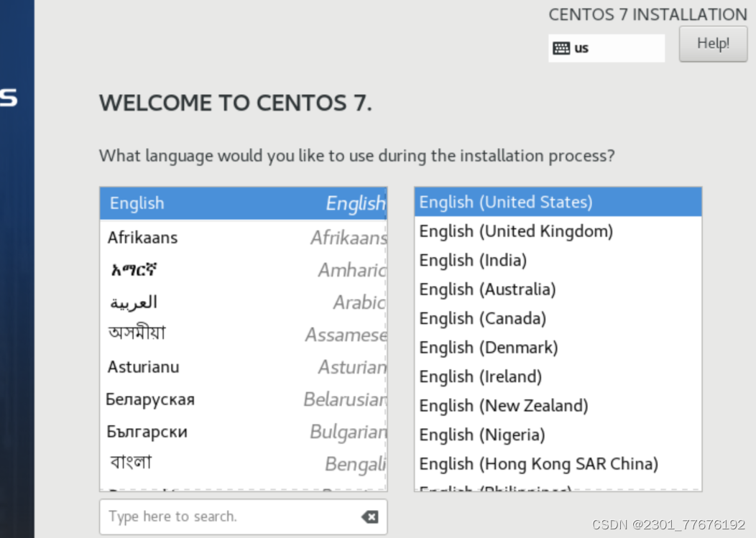The image size is (756, 538).
Task: Choose English (India) as the locale
Action: click(x=473, y=260)
